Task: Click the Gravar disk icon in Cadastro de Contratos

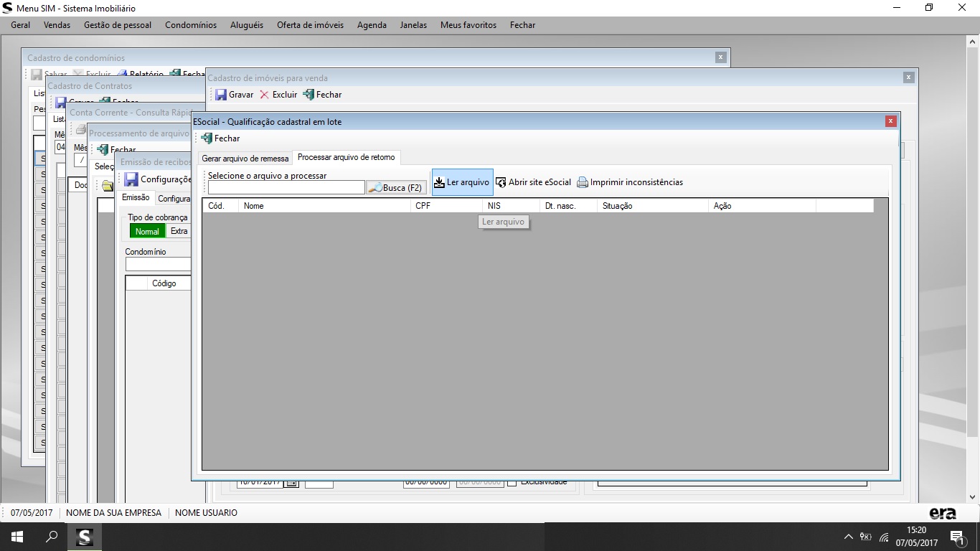Action: 61,103
